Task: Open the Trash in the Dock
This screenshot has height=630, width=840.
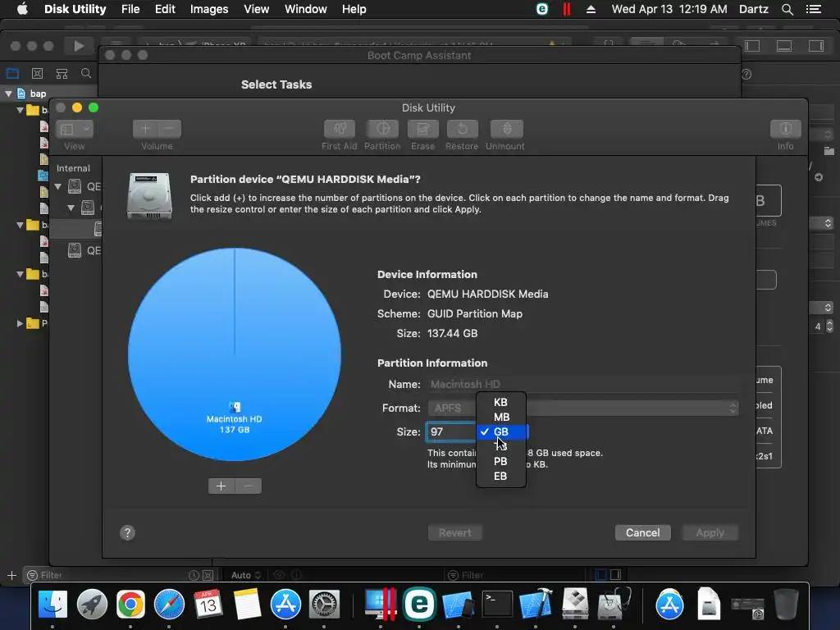Action: 785,605
